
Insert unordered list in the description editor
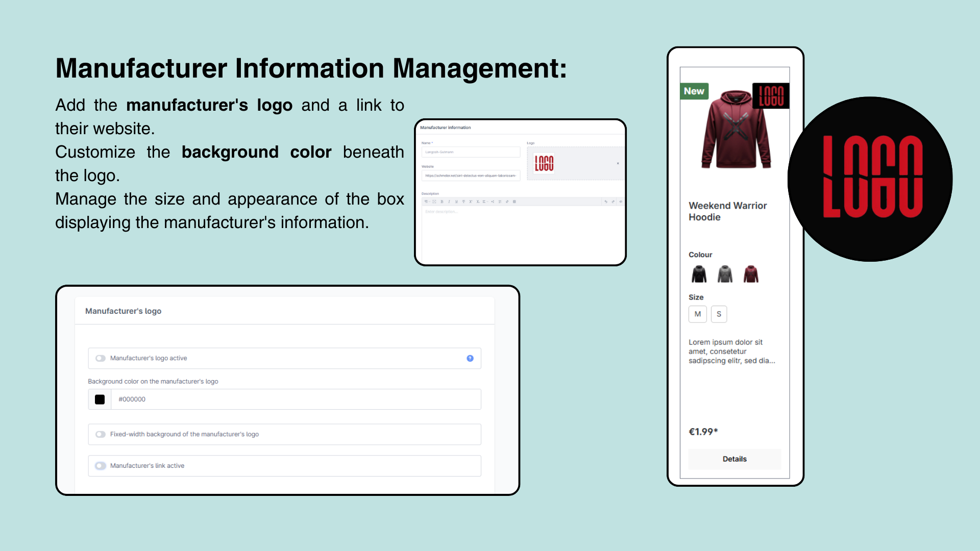coord(493,202)
